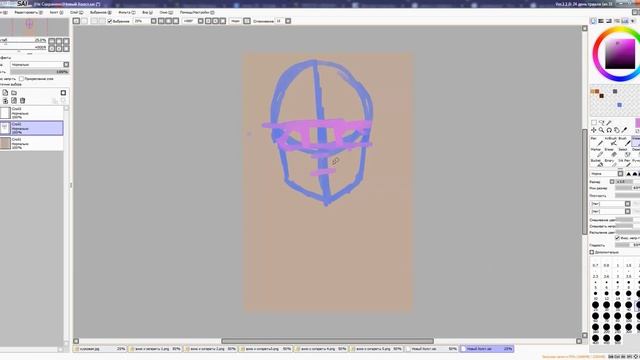Choose the Brush tool
This screenshot has height=360, width=640.
pyautogui.click(x=624, y=142)
